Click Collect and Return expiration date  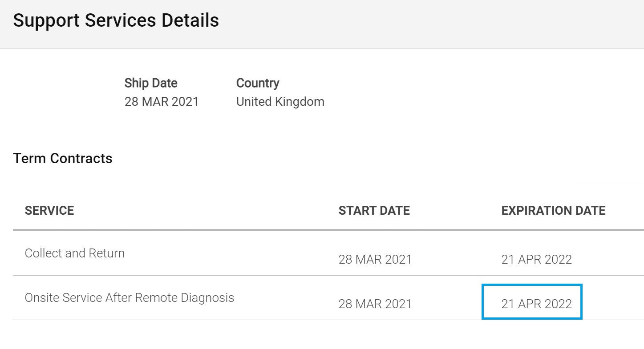(536, 259)
